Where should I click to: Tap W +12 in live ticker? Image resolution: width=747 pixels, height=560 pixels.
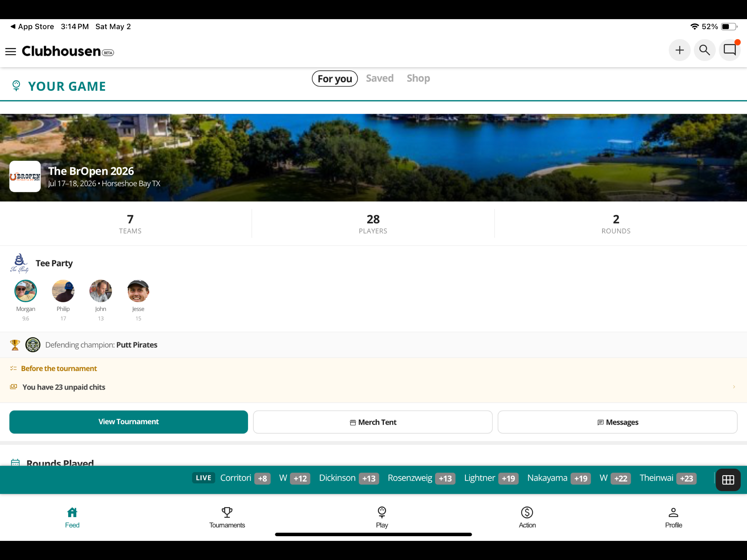(294, 478)
